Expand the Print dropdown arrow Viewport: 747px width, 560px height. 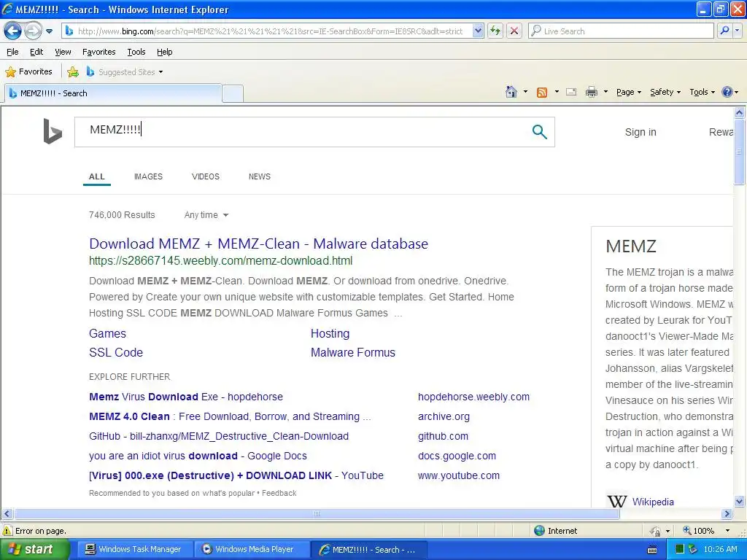coord(605,92)
